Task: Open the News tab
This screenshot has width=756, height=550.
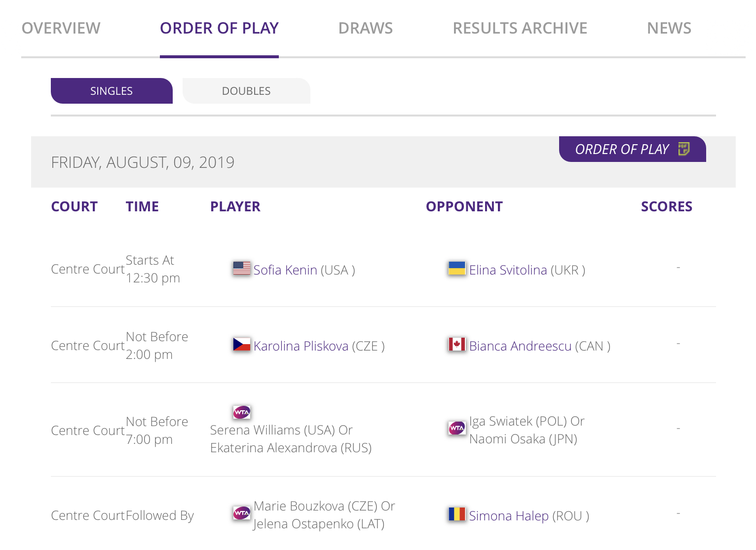Action: click(669, 28)
